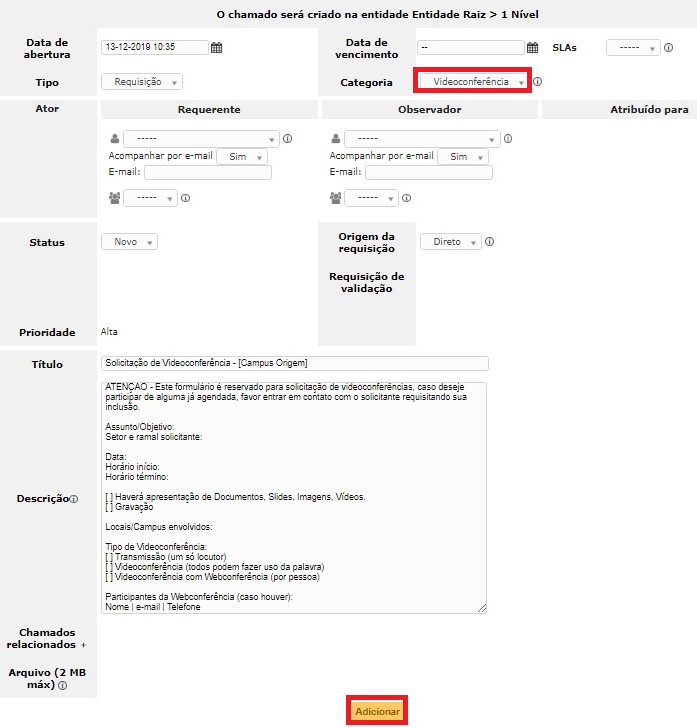This screenshot has width=697, height=728.
Task: Expand the Categoria dropdown set to Videoconferência
Action: click(x=474, y=82)
